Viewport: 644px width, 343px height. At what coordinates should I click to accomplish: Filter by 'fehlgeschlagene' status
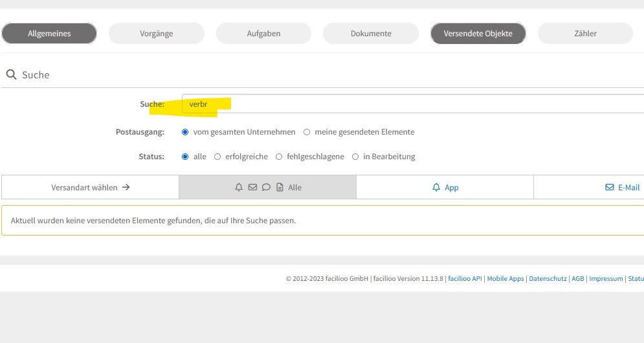[279, 157]
